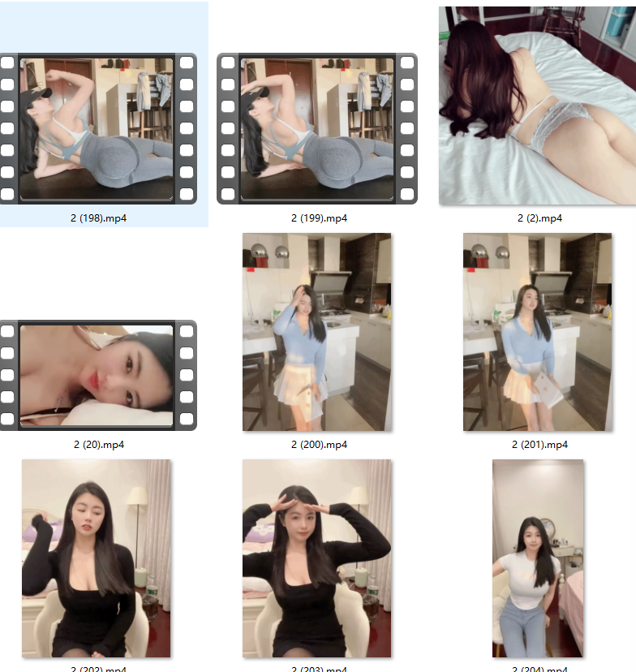This screenshot has width=636, height=672.
Task: Select the 2 (204).mp4 thumbnail image
Action: click(538, 558)
